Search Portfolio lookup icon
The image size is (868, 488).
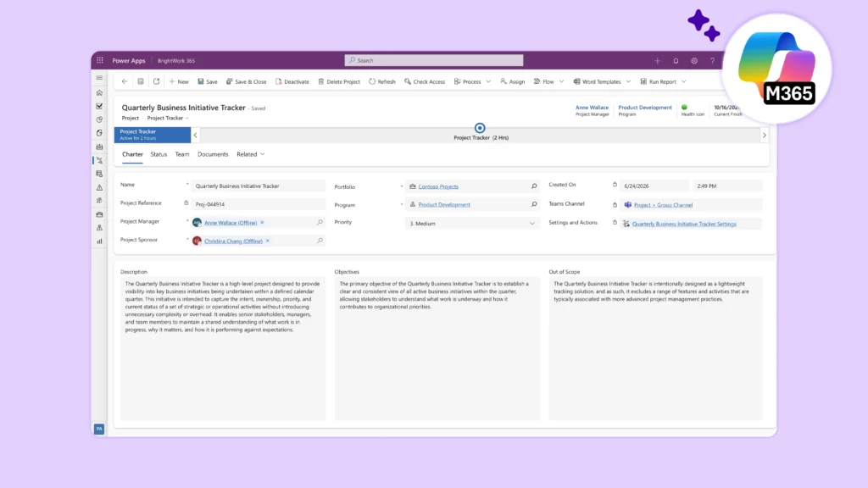click(x=534, y=186)
